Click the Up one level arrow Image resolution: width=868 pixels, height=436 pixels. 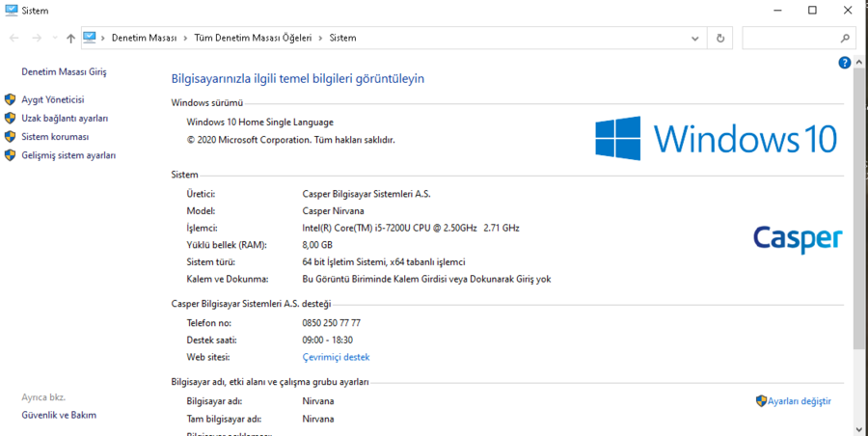[x=70, y=39]
